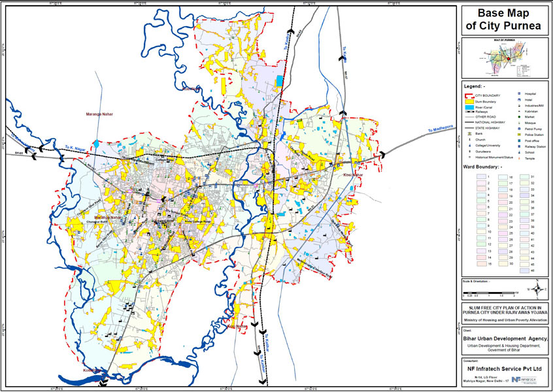Image resolution: width=553 pixels, height=392 pixels.
Task: Click the Police Station icon in the legend
Action: 519,135
